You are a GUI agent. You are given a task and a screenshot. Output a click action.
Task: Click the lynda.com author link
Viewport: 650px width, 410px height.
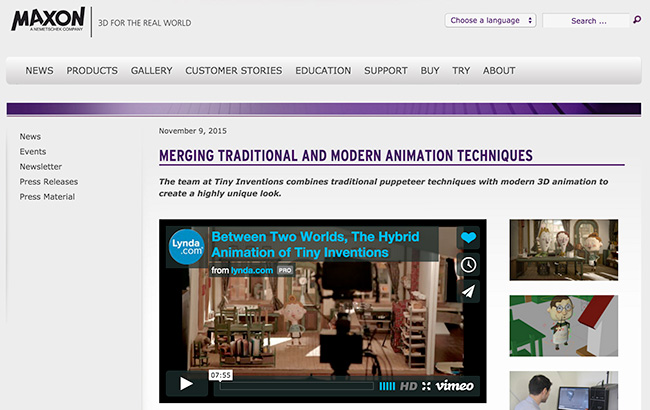pos(252,271)
